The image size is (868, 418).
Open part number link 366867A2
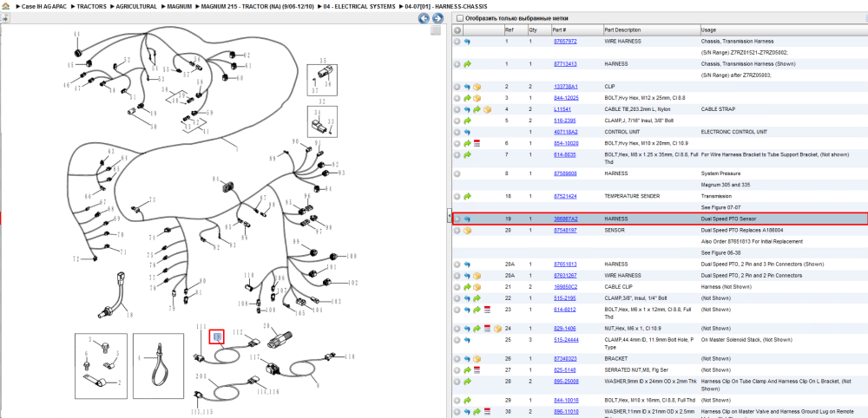click(x=566, y=219)
